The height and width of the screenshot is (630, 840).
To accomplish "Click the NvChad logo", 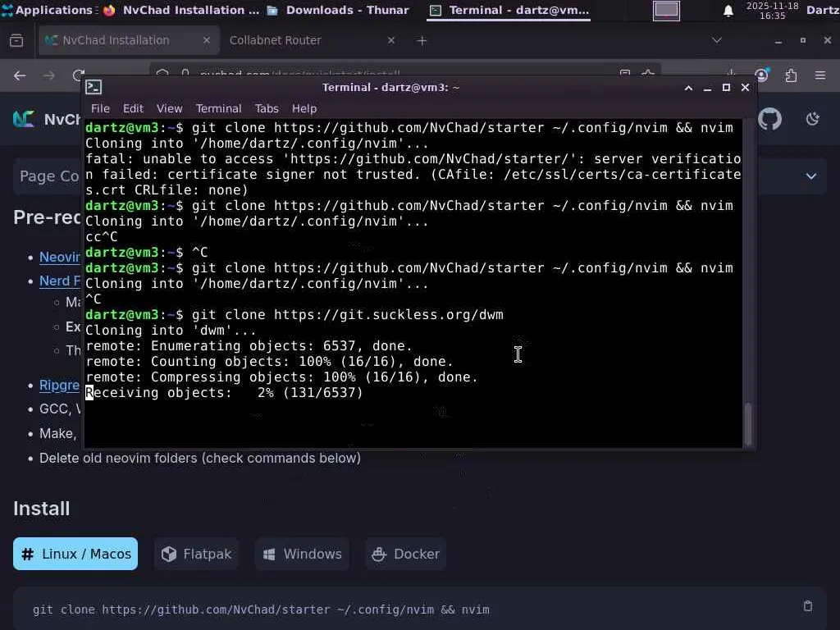I will click(24, 119).
